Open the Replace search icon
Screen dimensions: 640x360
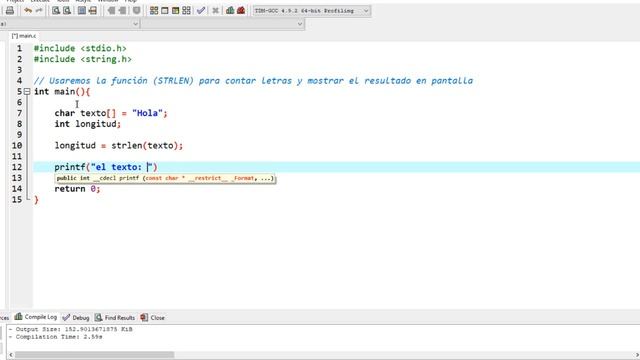67,11
